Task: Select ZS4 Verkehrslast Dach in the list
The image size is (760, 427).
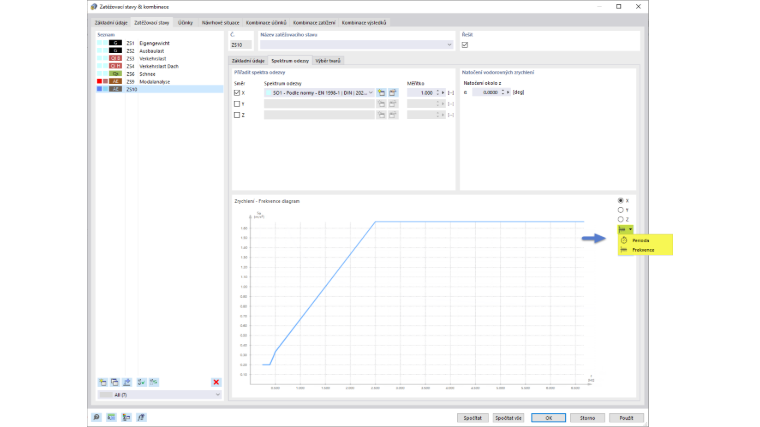Action: coord(159,66)
